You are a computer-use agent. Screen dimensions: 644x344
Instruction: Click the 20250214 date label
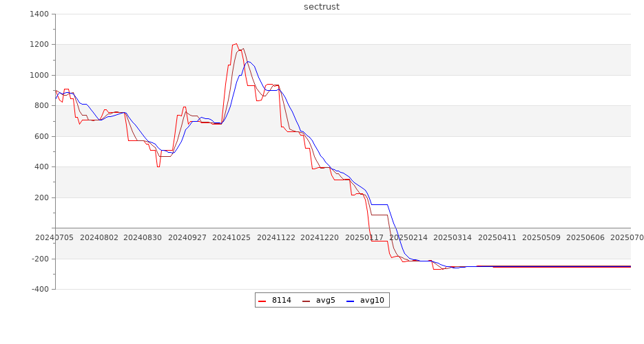point(408,237)
